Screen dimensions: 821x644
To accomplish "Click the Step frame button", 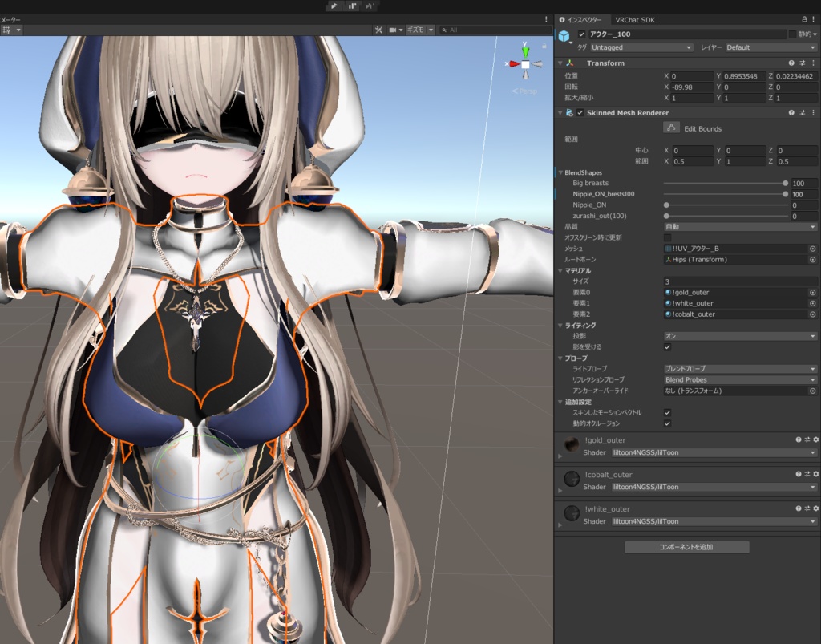I will [x=370, y=6].
